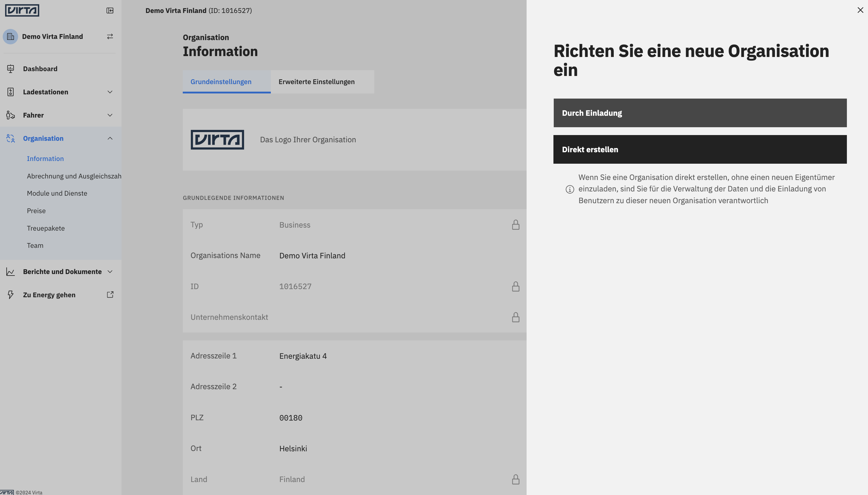868x495 pixels.
Task: Click the GRUNDLEGENDE INFORMATIONEN section heading
Action: click(x=233, y=198)
